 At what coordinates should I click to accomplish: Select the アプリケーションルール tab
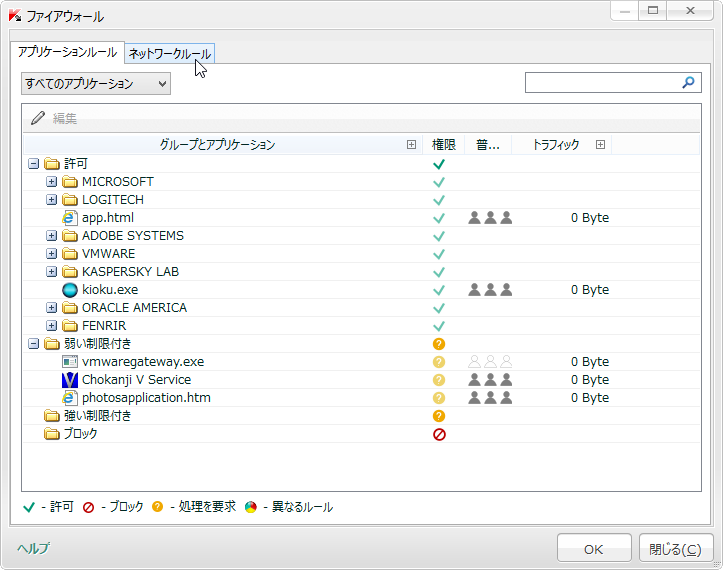tap(67, 52)
